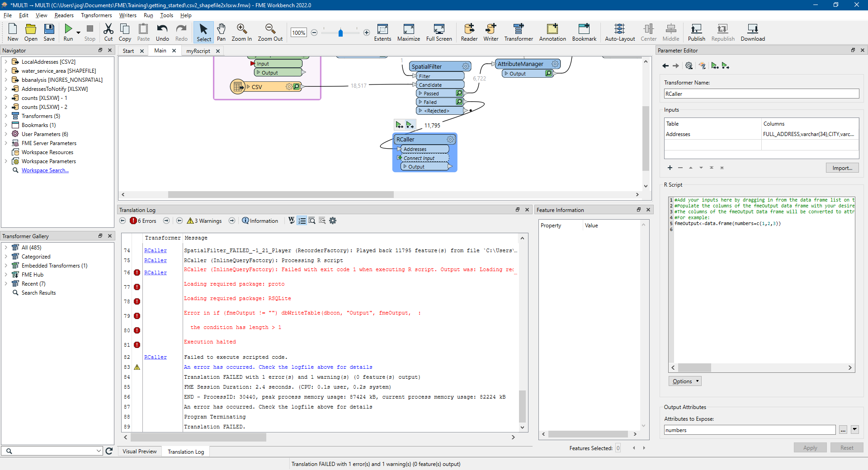Viewport: 868px width, 470px height.
Task: Expand Recent (7) in Transformer Gallery
Action: pyautogui.click(x=5, y=283)
